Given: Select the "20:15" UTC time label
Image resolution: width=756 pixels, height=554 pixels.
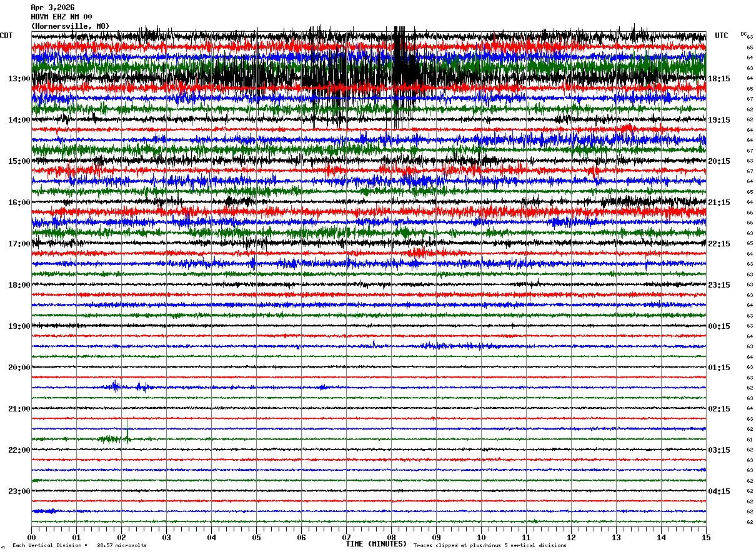Looking at the screenshot, I should 719,161.
